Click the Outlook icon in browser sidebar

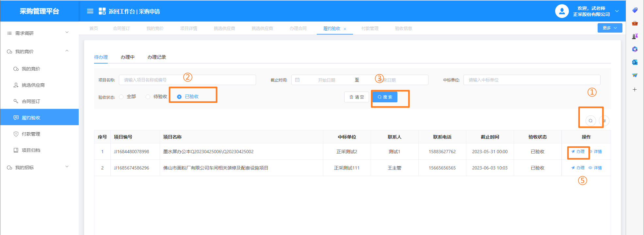pos(635,62)
